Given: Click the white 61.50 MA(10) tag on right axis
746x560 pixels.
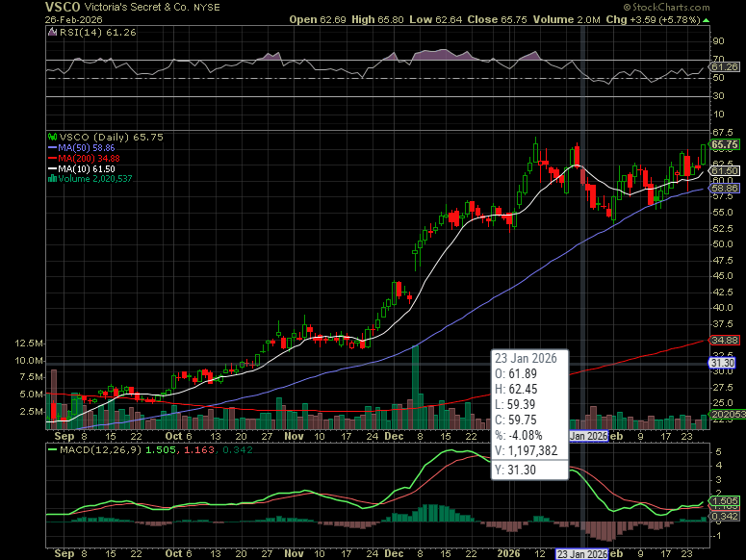Looking at the screenshot, I should pyautogui.click(x=725, y=170).
